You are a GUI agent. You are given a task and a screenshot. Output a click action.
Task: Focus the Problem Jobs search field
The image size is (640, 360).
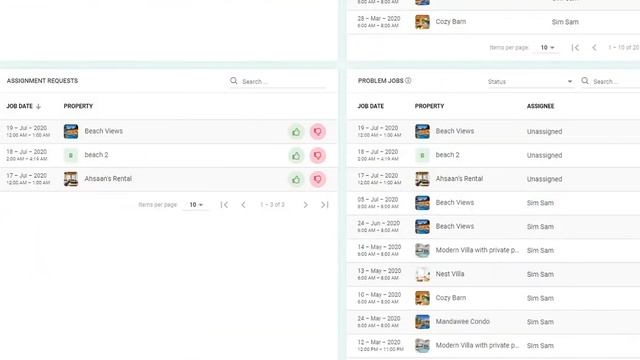click(616, 82)
